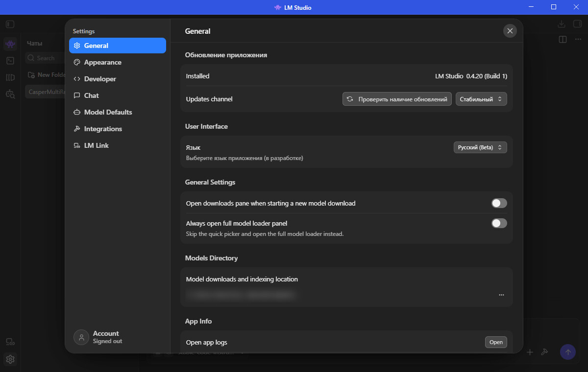Screen dimensions: 588x372
Task: Click the Model Defaults robot icon
Action: click(x=77, y=112)
